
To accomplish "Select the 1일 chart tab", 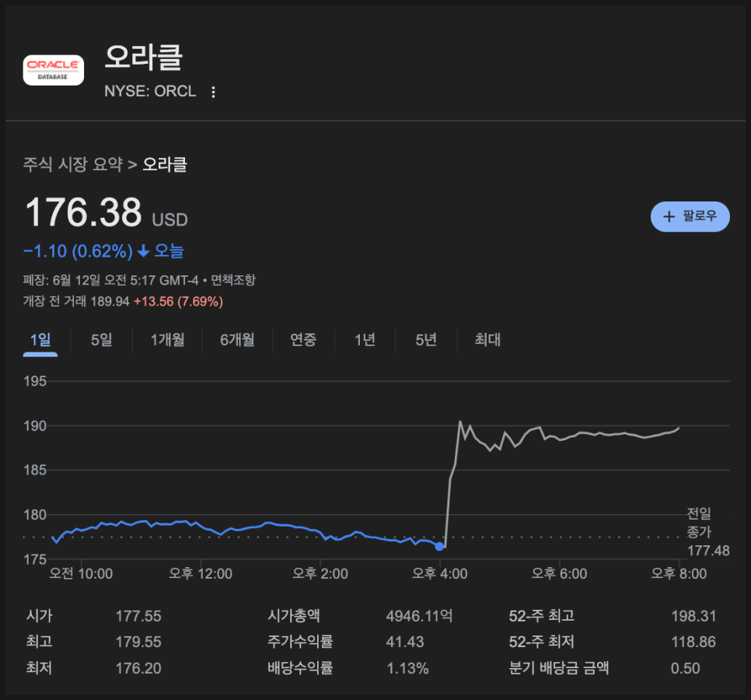I will [40, 340].
